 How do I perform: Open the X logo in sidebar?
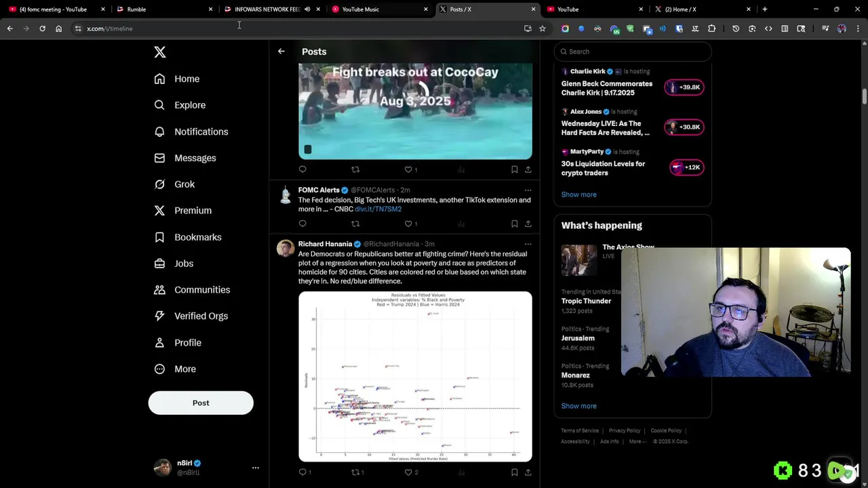[159, 52]
